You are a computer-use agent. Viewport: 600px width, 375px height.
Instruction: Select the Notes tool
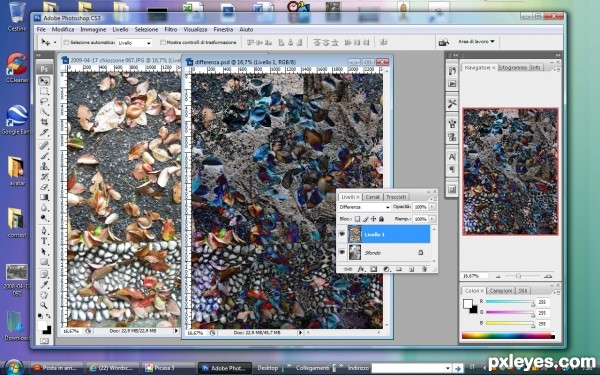point(44,274)
